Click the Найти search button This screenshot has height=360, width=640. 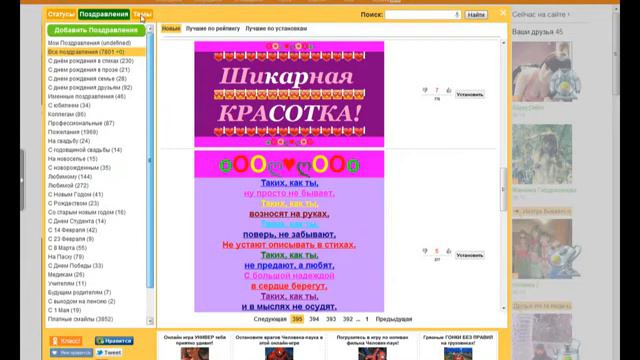click(476, 15)
